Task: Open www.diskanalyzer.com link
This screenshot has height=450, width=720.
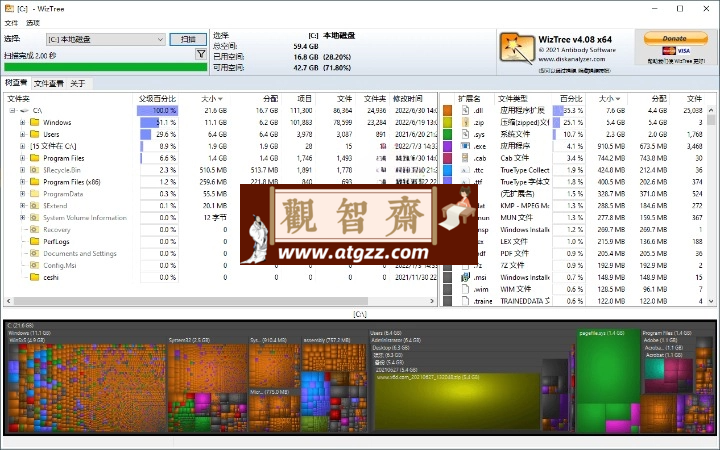Action: pyautogui.click(x=572, y=59)
